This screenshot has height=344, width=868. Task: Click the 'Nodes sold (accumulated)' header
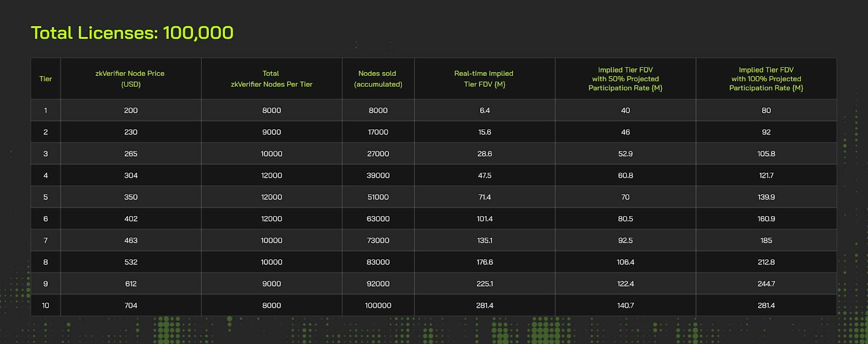tap(378, 79)
